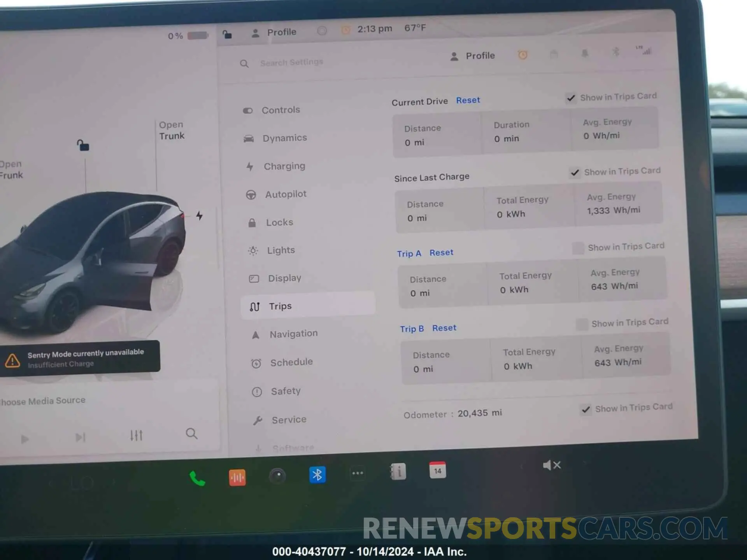Open the Dynamics settings menu
747x560 pixels.
coord(275,138)
